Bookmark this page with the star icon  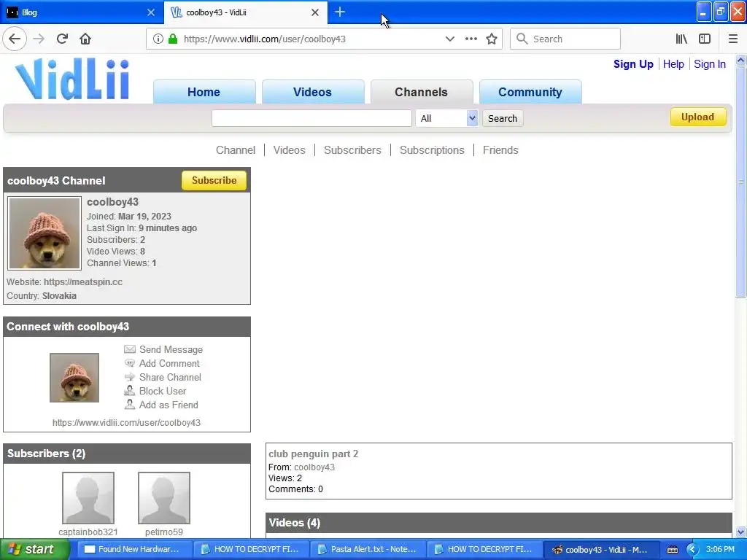[x=492, y=39]
